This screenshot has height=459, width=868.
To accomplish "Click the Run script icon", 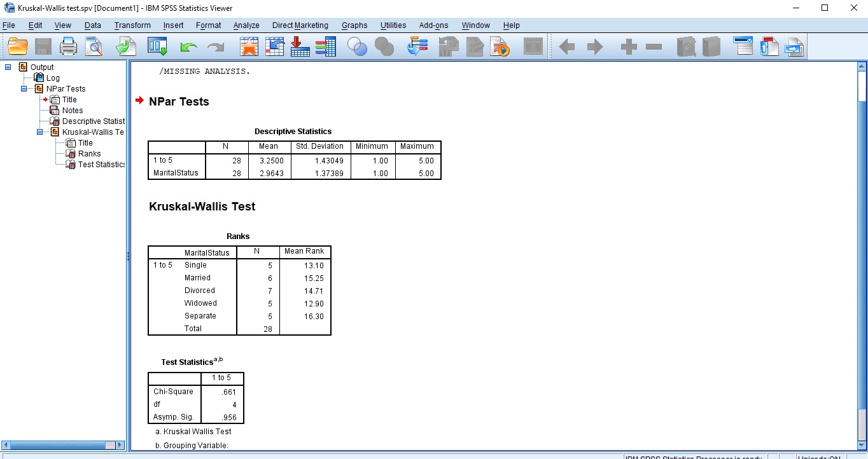I will click(x=501, y=46).
